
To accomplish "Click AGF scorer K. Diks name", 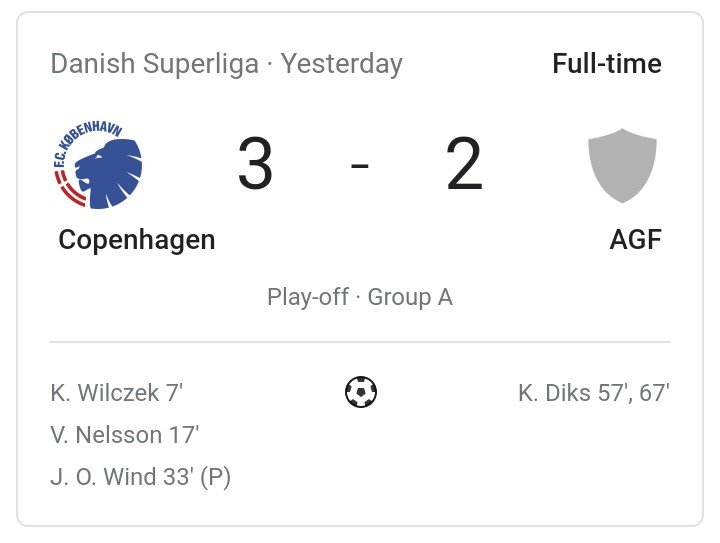I will pos(553,393).
